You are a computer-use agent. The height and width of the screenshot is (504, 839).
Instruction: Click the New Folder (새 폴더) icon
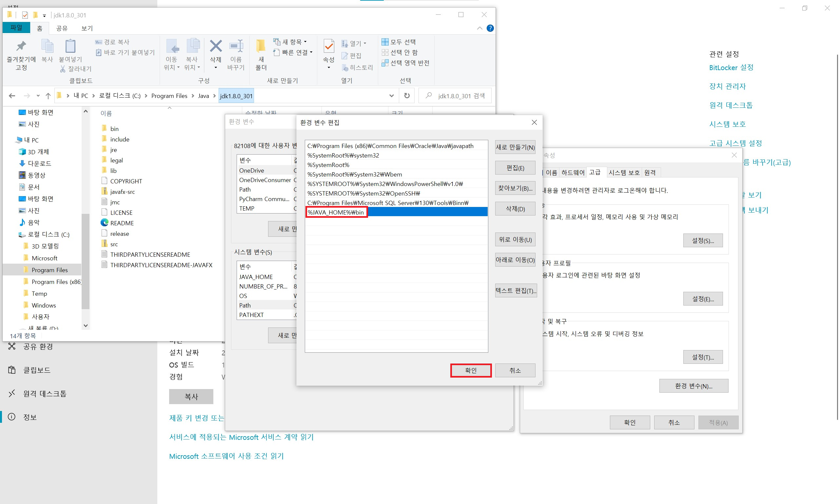[261, 47]
